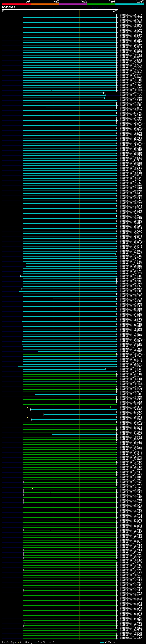The image size is (146, 644).
Task: Click hit label UniRef100_P17070
Action: click(x=131, y=65)
